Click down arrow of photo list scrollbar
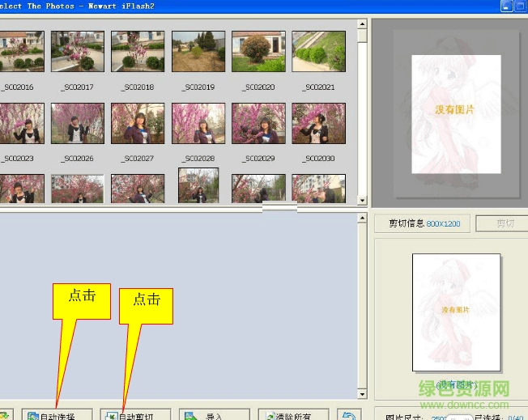This screenshot has height=420, width=528. [364, 199]
